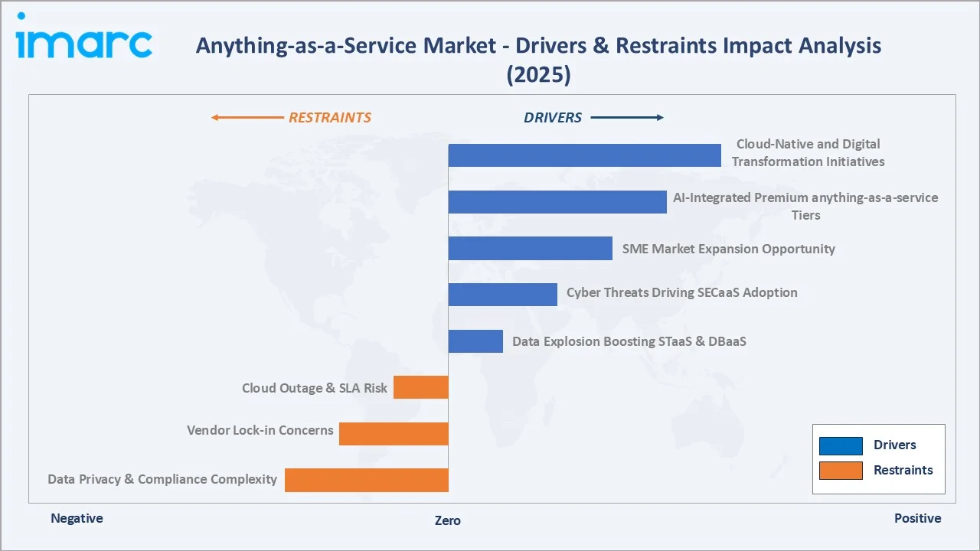Viewport: 980px width, 551px height.
Task: Click the 'Negative' axis label
Action: (77, 518)
